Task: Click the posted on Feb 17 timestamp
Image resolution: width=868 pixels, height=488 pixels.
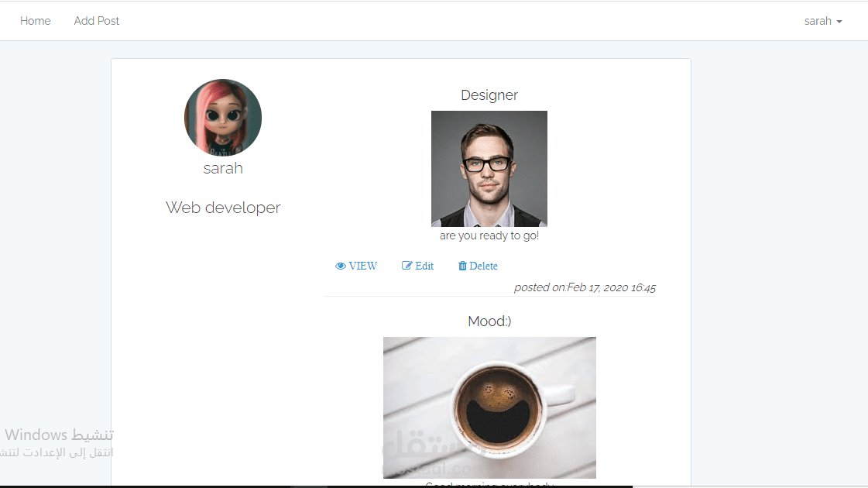Action: point(585,287)
